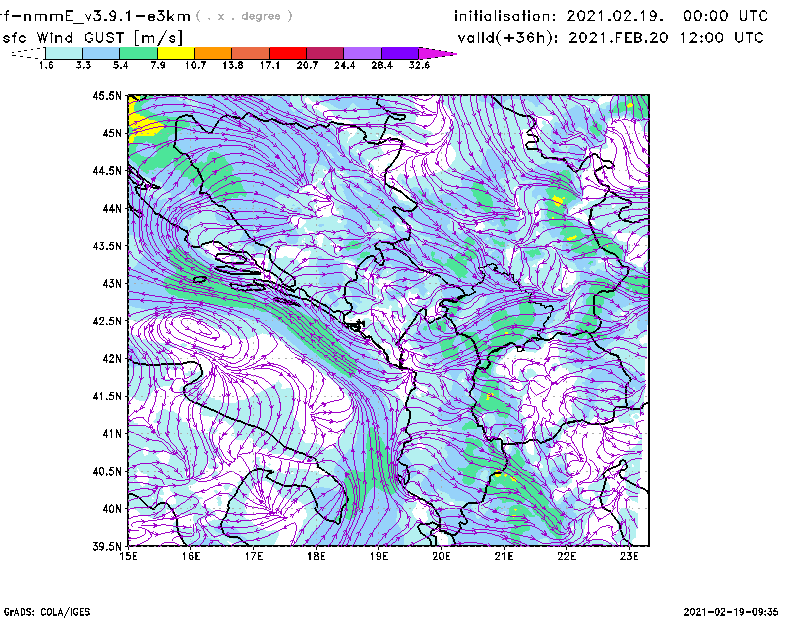Click the latitude label '41N'
Screen dimensions: 800x618
click(112, 434)
